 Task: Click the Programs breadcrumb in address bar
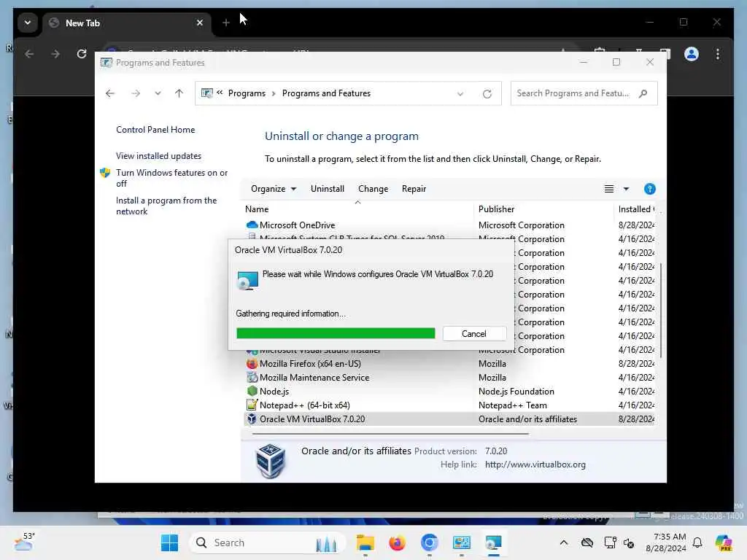point(247,93)
